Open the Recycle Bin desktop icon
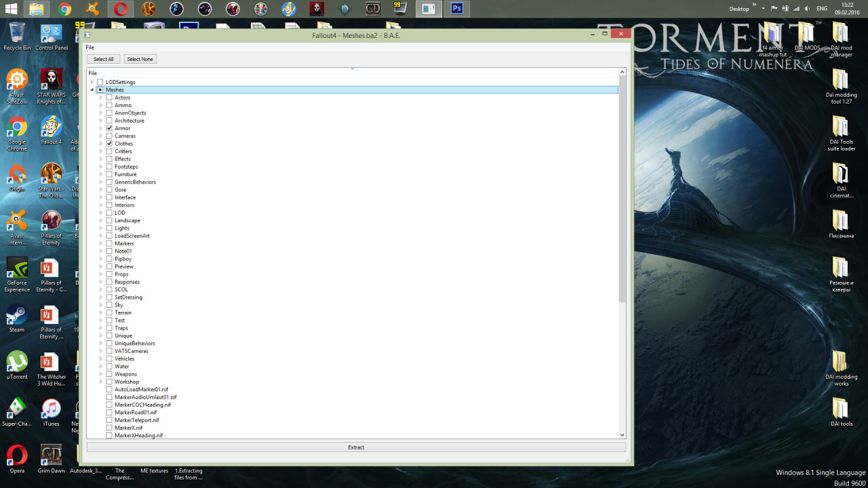868x488 pixels. click(17, 37)
